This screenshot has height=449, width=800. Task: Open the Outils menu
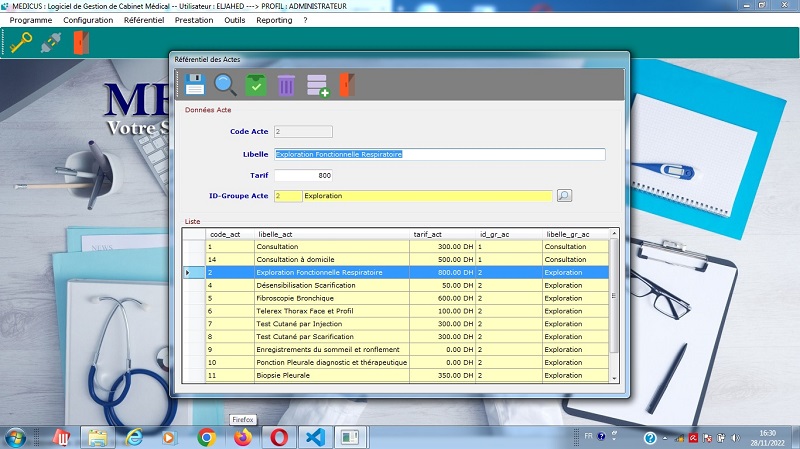(235, 20)
